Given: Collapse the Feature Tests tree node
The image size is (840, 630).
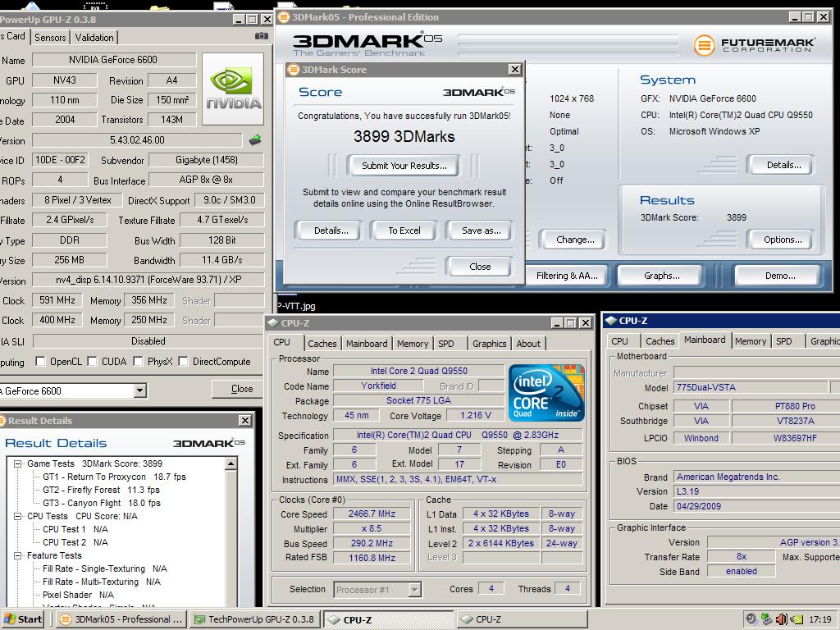Looking at the screenshot, I should pyautogui.click(x=18, y=556).
